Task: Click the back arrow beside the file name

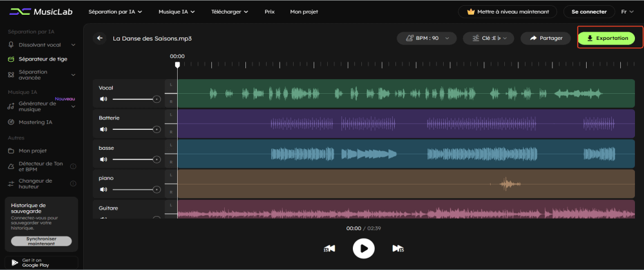Action: click(x=100, y=39)
